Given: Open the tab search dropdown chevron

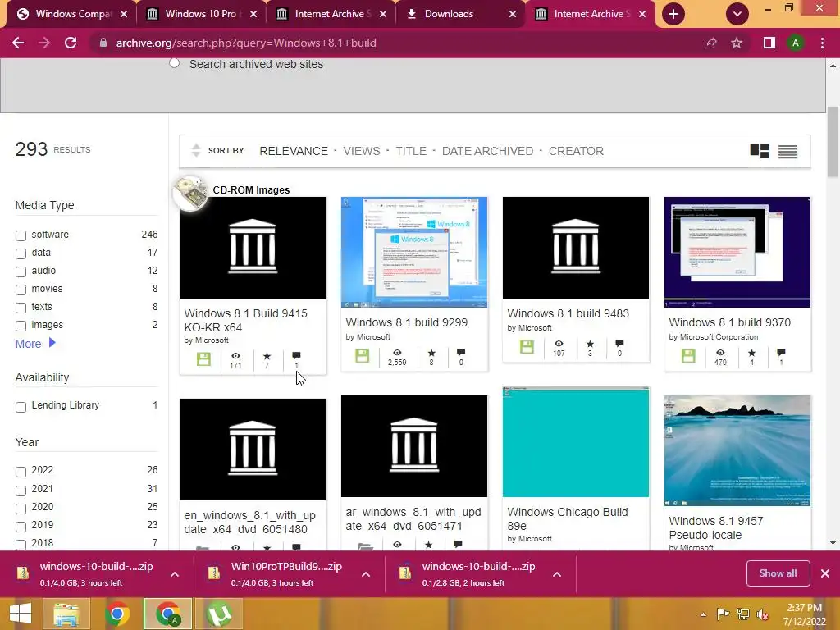Looking at the screenshot, I should tap(737, 14).
